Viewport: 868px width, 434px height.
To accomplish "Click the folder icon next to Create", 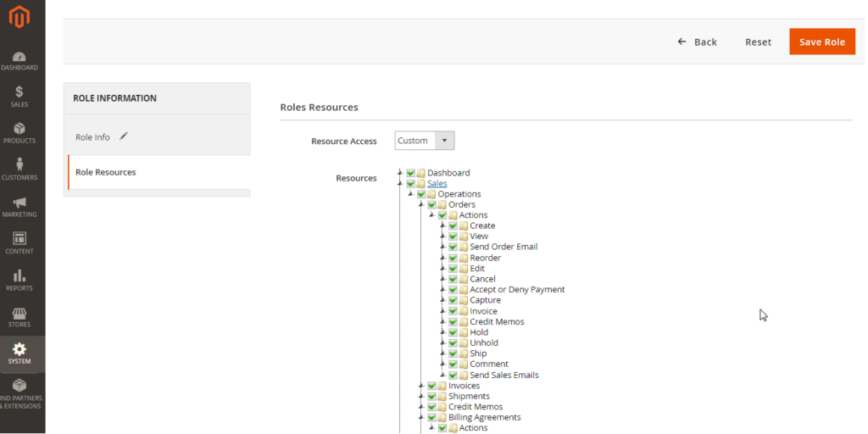I will 464,225.
